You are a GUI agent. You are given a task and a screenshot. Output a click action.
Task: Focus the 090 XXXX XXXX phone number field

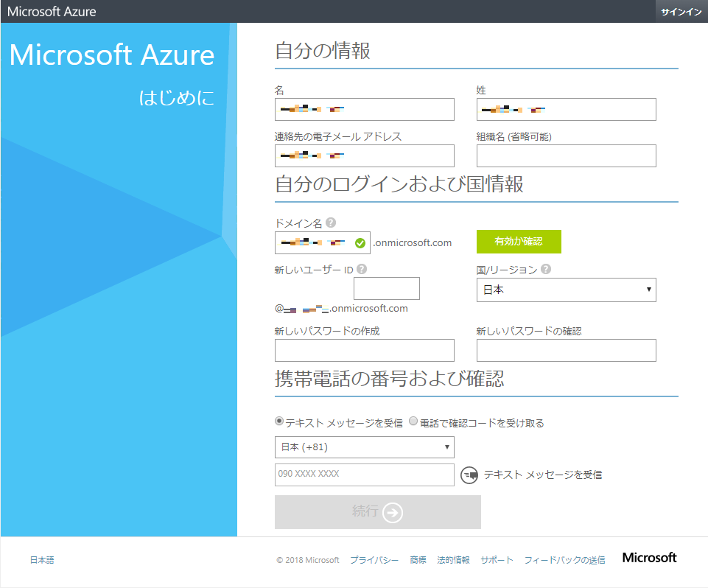click(x=365, y=475)
